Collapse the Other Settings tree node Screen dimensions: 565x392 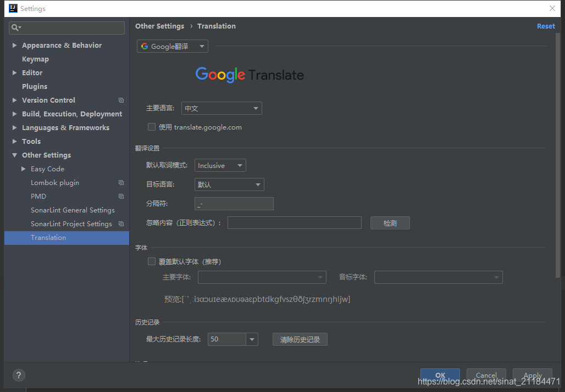pyautogui.click(x=14, y=155)
